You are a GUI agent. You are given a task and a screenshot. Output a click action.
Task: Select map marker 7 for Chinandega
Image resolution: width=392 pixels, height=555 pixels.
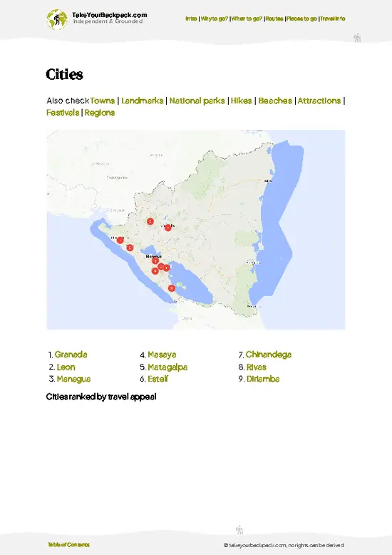(120, 240)
